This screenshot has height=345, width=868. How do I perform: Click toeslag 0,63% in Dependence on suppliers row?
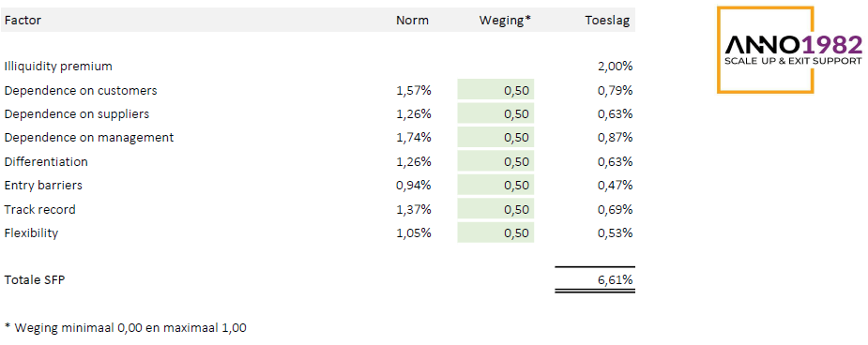[x=615, y=113]
